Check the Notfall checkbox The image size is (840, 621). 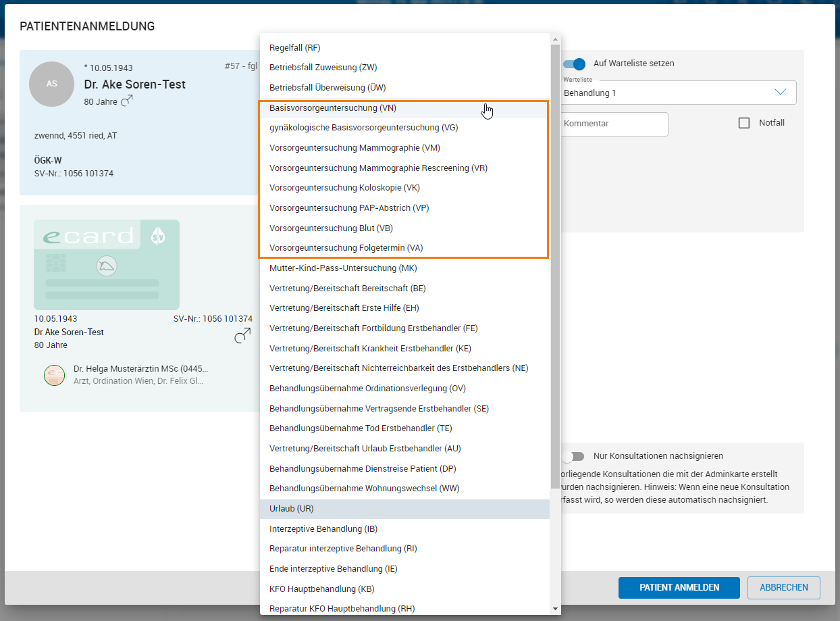744,123
